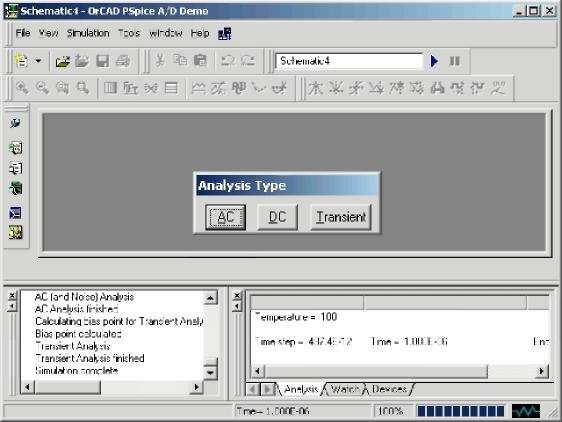
Task: Pause the simulation with the pause button
Action: tap(454, 61)
